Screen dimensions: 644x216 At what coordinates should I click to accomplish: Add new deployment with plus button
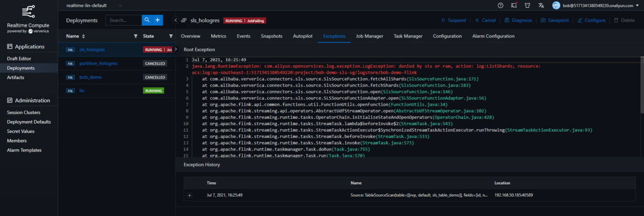click(158, 20)
